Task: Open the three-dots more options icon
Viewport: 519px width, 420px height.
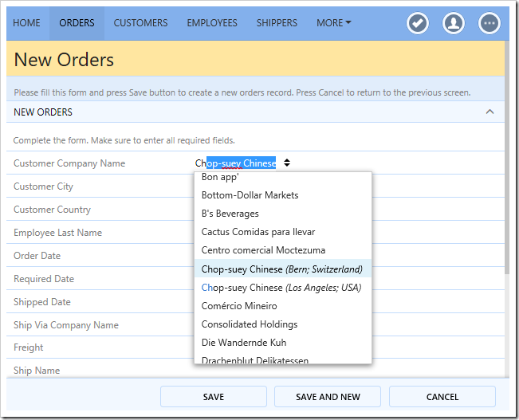Action: pos(490,23)
